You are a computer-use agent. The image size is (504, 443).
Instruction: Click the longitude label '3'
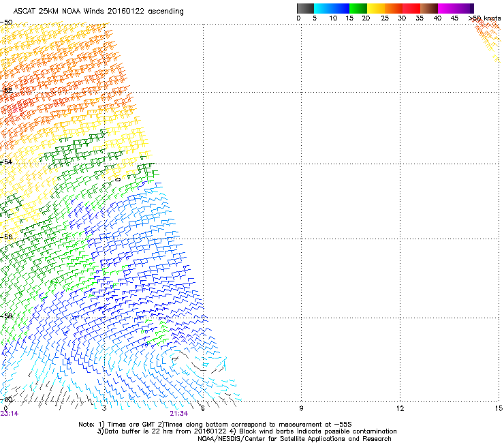click(104, 408)
